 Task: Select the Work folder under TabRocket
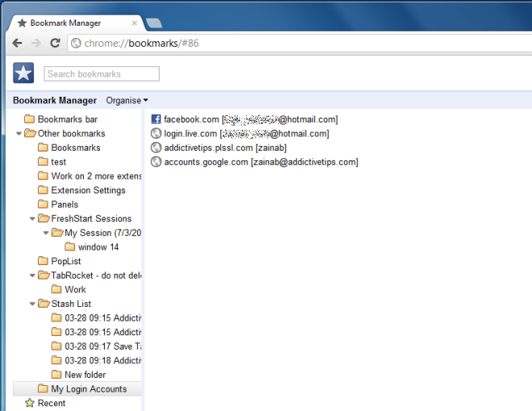75,289
